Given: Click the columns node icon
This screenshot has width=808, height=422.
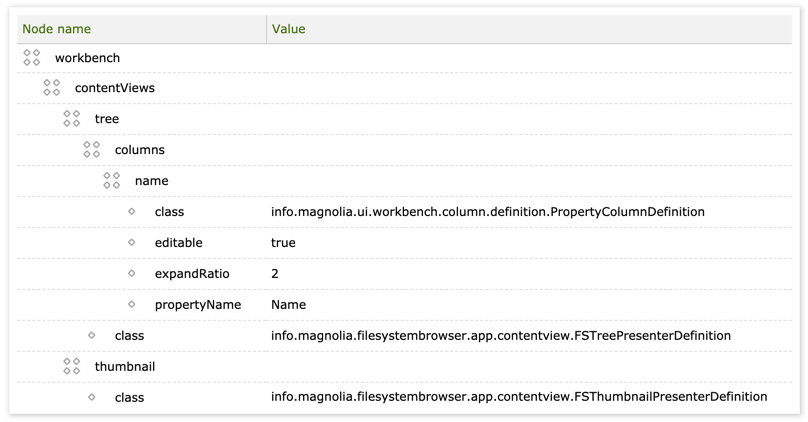Looking at the screenshot, I should (x=92, y=150).
